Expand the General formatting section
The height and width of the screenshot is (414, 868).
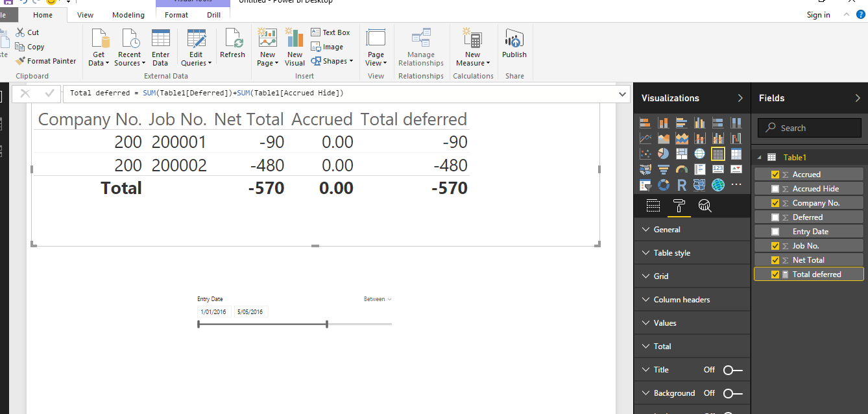point(692,230)
